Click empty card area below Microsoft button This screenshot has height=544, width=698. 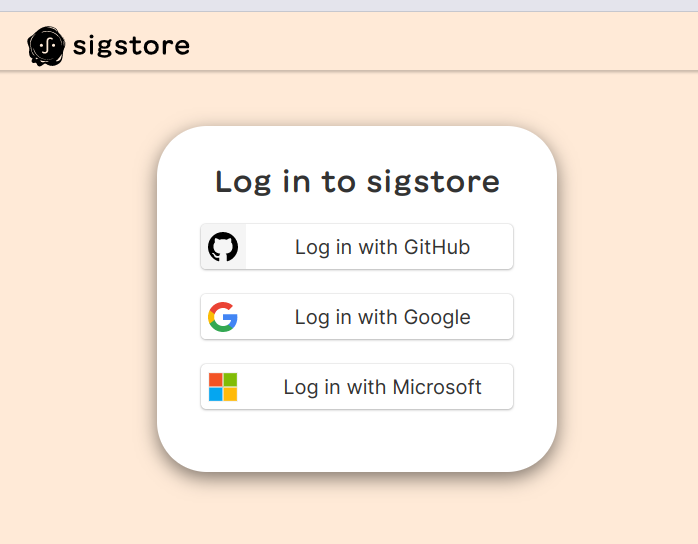pyautogui.click(x=357, y=440)
